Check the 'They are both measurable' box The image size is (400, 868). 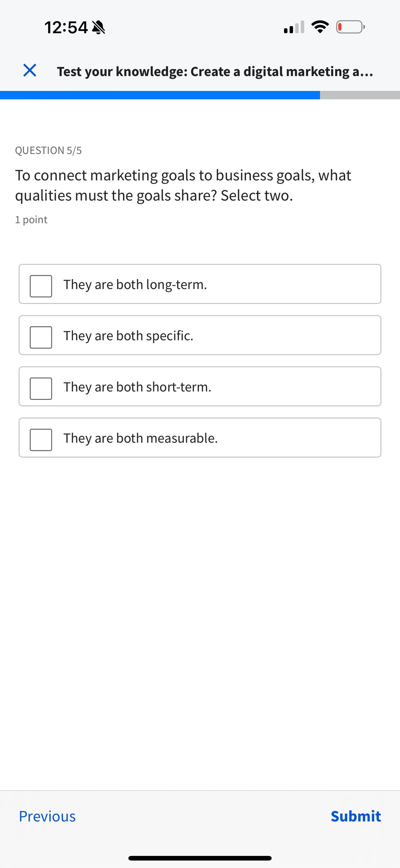[x=41, y=440]
